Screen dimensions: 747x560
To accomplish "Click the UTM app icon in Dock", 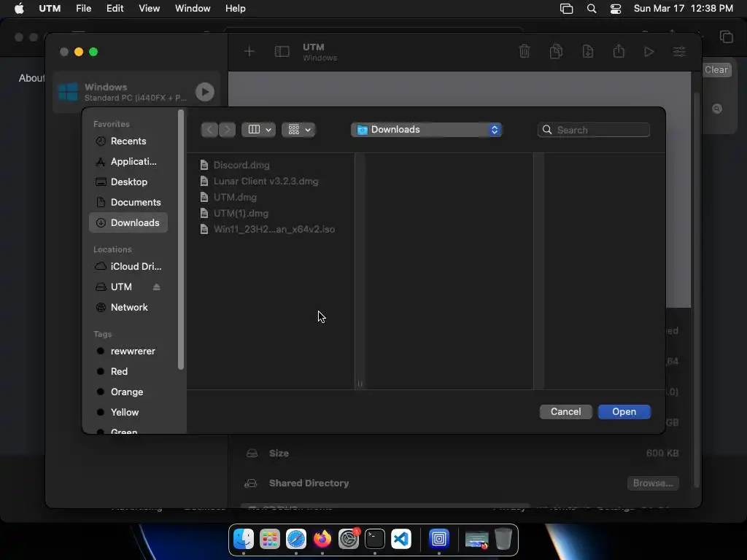I will 439,539.
